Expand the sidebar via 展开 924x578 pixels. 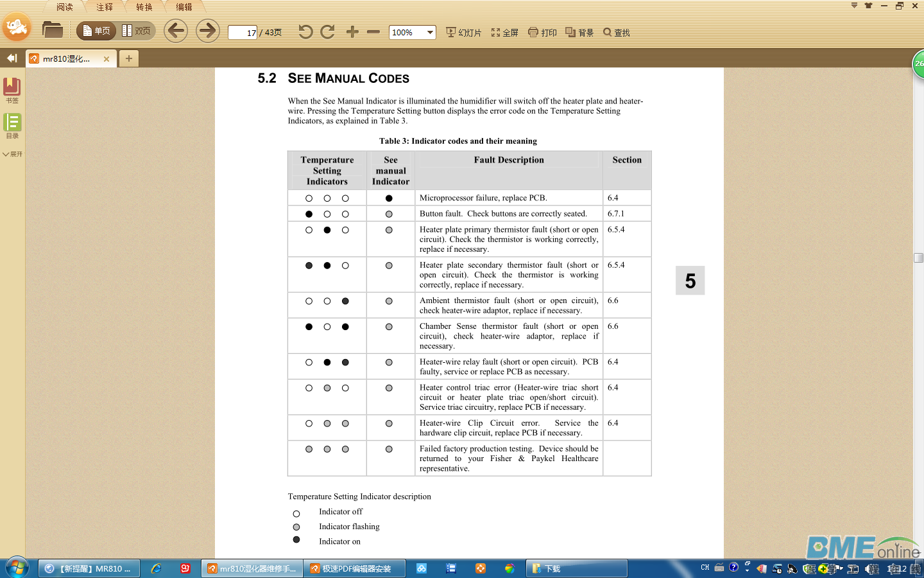tap(12, 154)
